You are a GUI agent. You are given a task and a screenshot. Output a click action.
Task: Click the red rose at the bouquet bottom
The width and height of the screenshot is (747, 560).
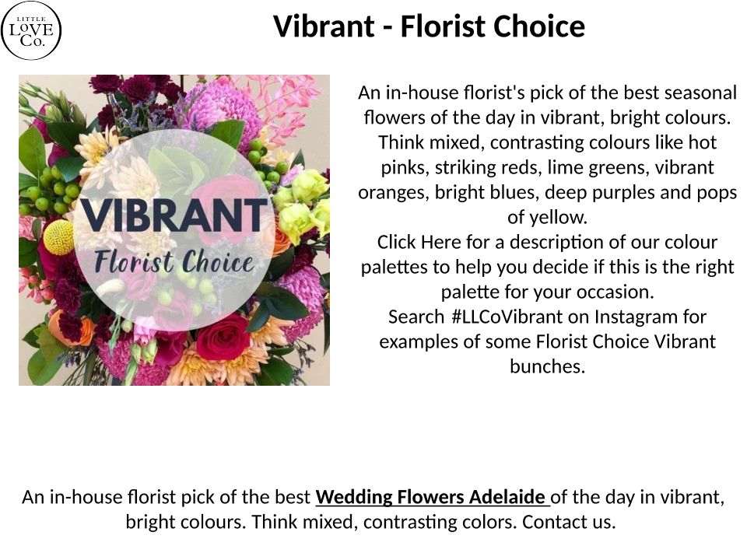(x=223, y=336)
